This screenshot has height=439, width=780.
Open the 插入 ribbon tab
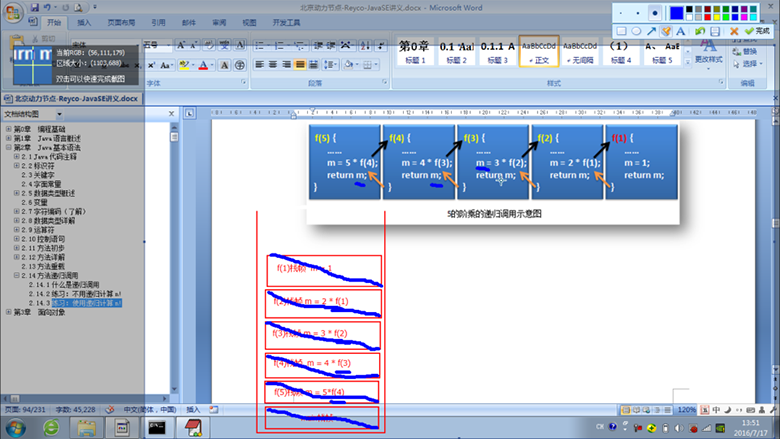tap(84, 21)
